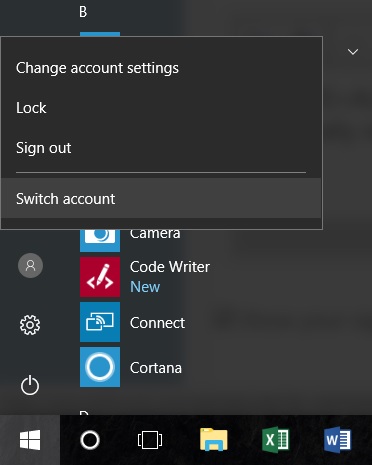Image resolution: width=372 pixels, height=465 pixels.
Task: Open the Connect app icon
Action: tap(100, 322)
